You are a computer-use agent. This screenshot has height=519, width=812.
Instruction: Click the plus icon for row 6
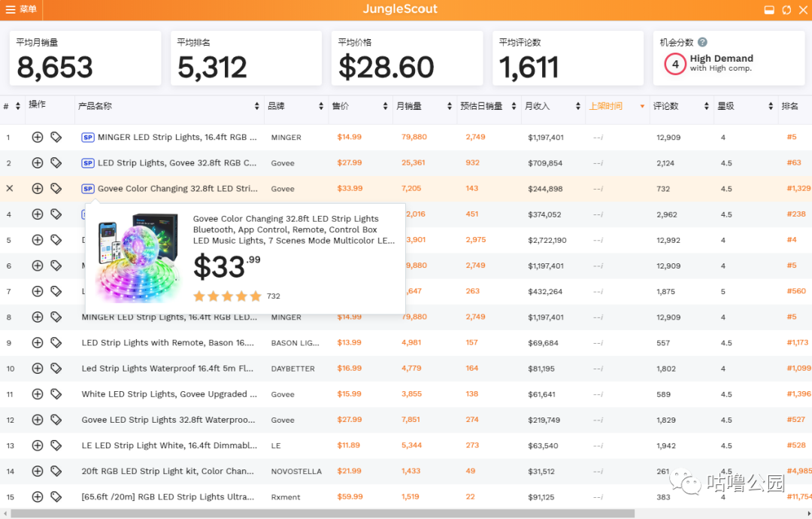38,266
